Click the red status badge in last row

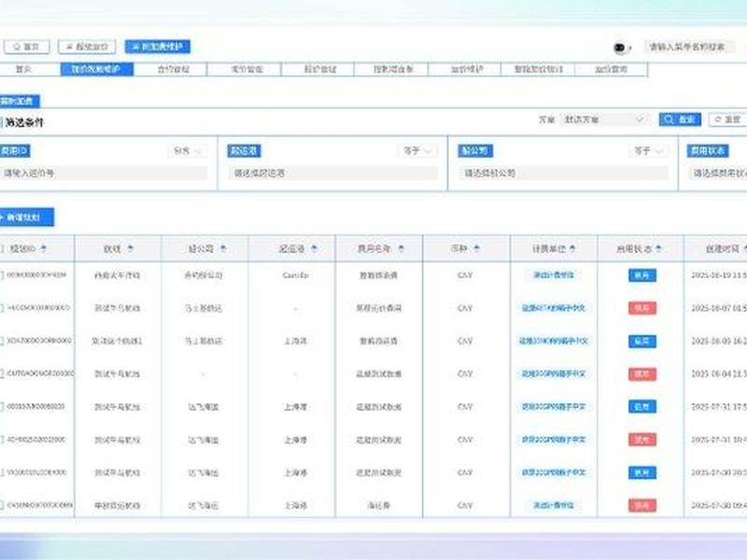642,505
